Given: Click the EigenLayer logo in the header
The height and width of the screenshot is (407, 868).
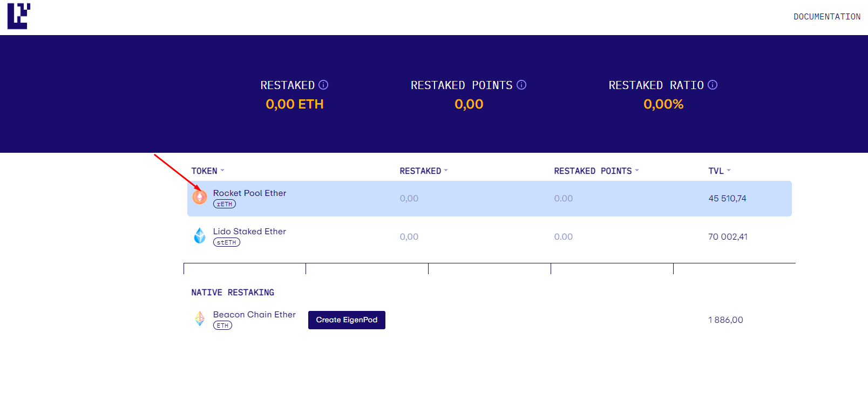Looking at the screenshot, I should (19, 16).
